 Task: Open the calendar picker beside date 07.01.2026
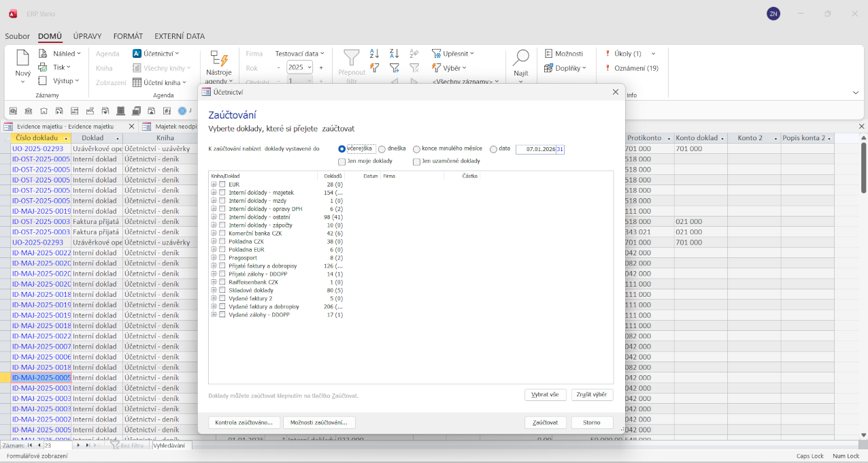tap(561, 149)
